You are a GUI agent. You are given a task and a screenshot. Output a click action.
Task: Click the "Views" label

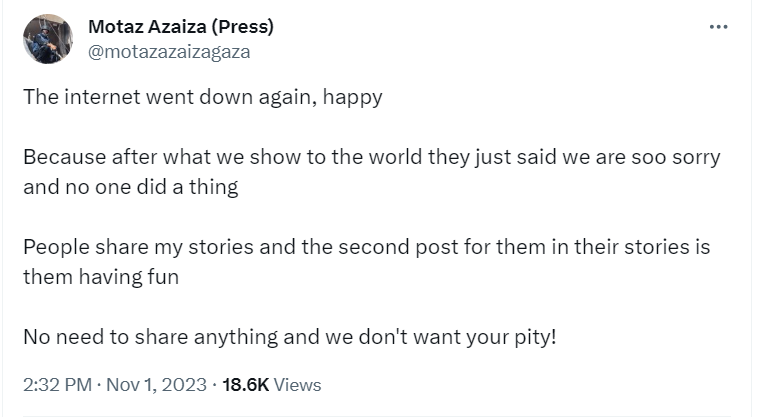[x=297, y=384]
